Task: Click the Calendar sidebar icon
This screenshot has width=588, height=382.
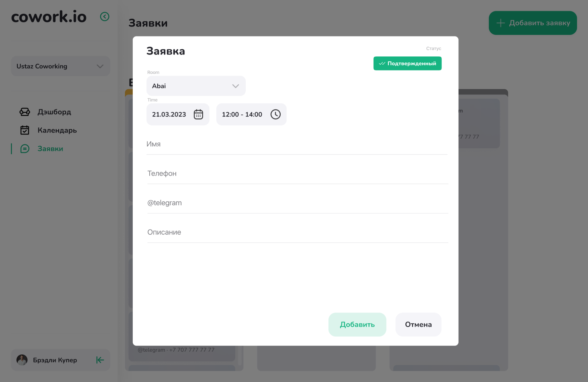Action: point(25,130)
